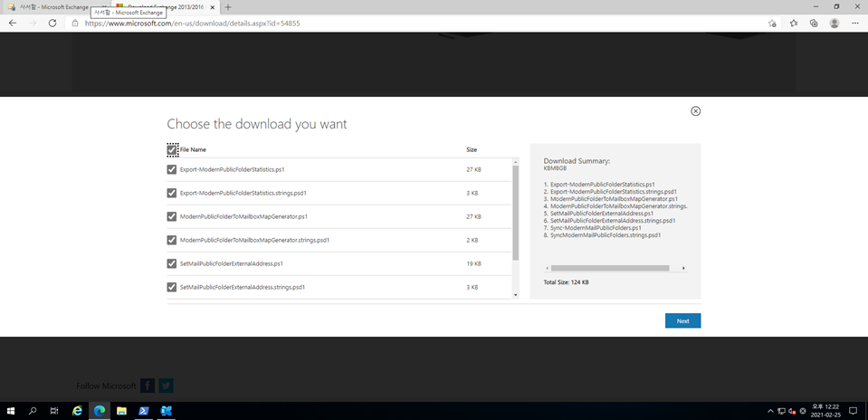868x420 pixels.
Task: Close the download chooser dialog
Action: [696, 111]
